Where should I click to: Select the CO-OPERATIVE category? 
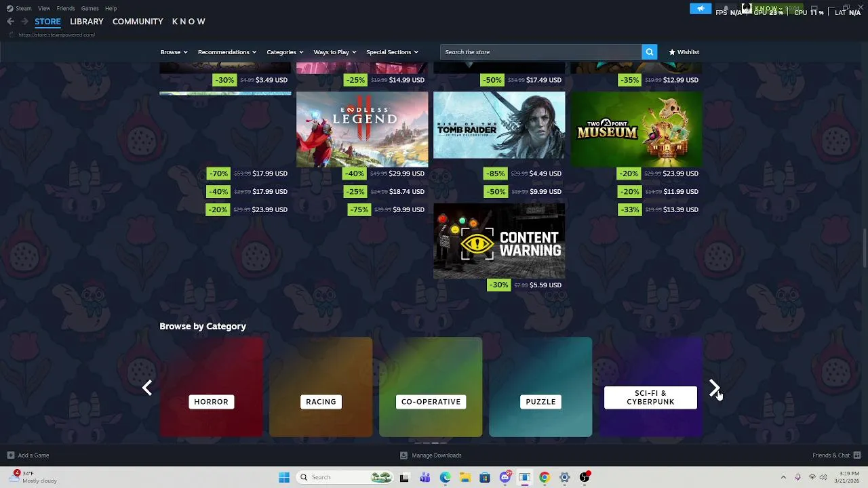[x=431, y=387]
